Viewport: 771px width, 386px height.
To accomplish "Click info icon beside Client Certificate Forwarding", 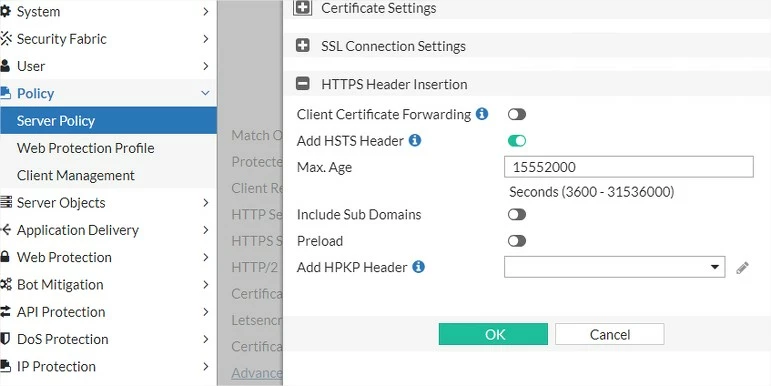I will (x=482, y=115).
